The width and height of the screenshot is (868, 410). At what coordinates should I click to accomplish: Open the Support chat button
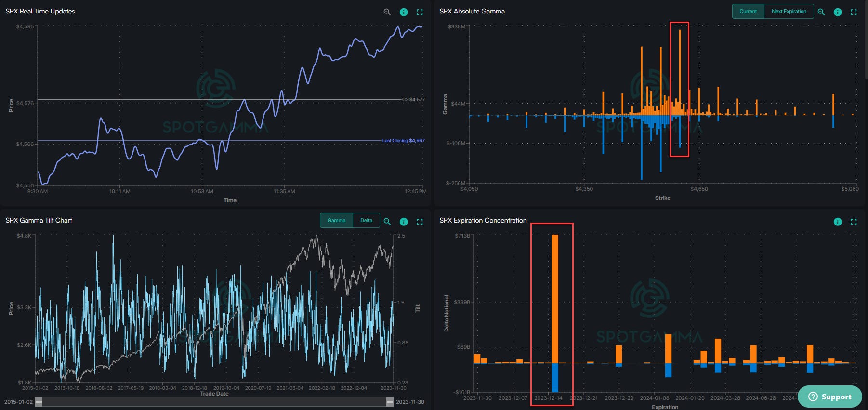click(829, 397)
